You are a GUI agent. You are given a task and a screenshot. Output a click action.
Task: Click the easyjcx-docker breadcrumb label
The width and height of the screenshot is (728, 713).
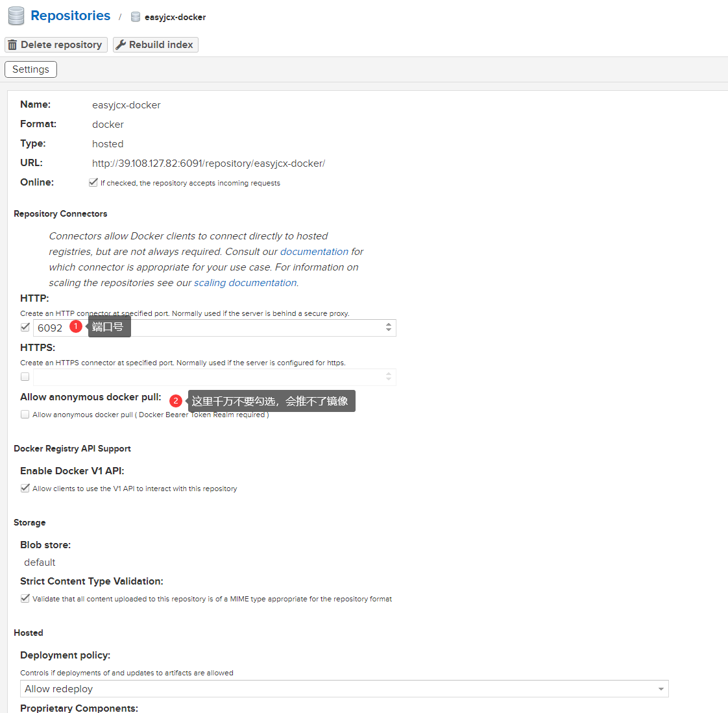[175, 17]
